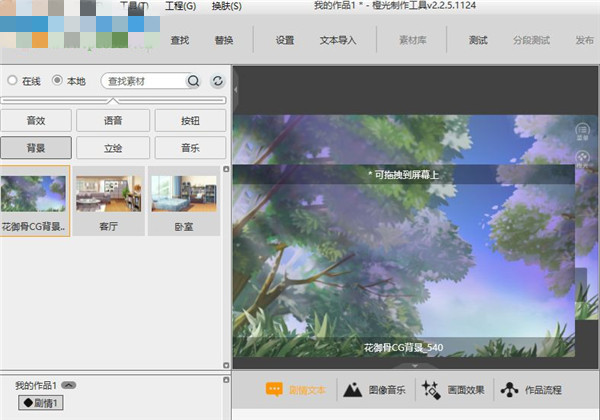
Task: Open the 换肤(S) menu
Action: coord(227,6)
